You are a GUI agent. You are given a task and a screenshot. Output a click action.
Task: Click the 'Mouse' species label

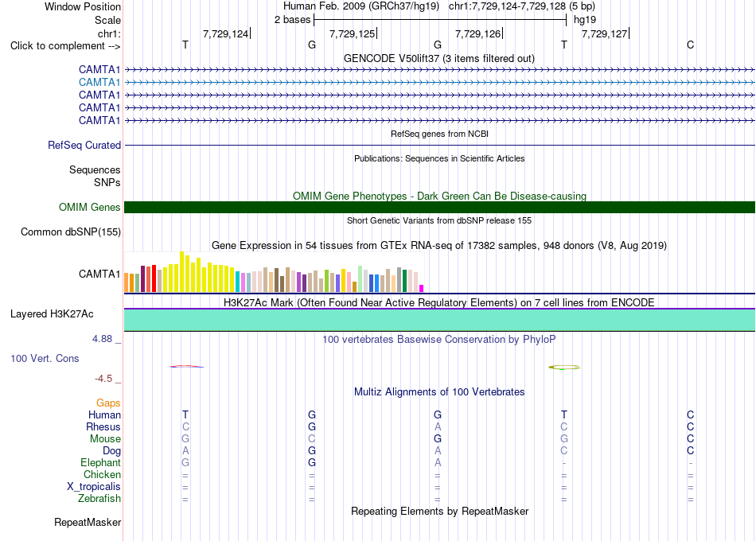tap(105, 439)
